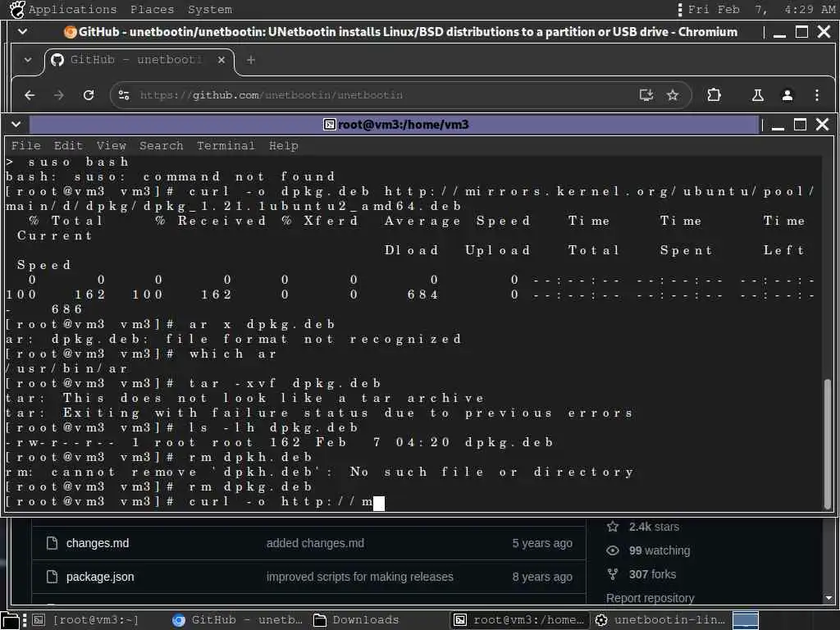This screenshot has width=840, height=630.
Task: Open the Places menu
Action: tap(152, 10)
